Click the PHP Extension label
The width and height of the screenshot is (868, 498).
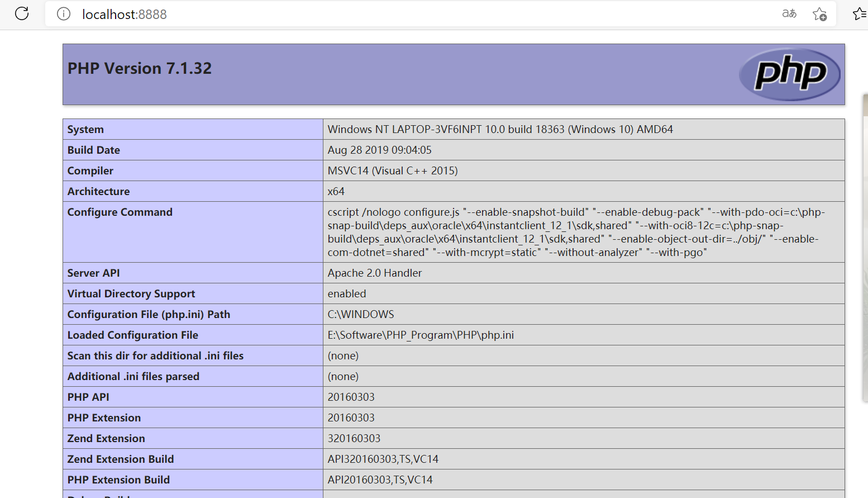click(104, 418)
